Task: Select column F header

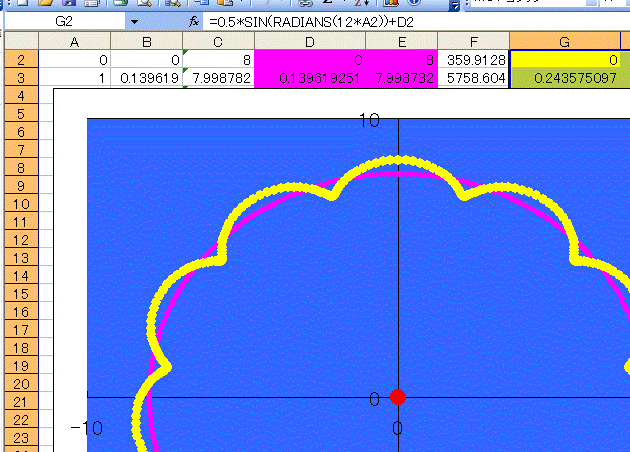Action: click(473, 41)
